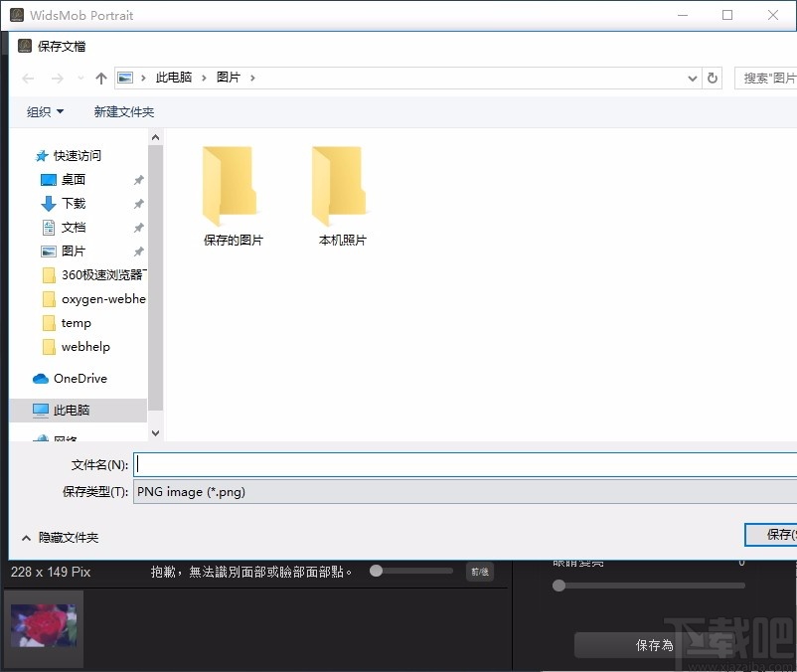The width and height of the screenshot is (797, 672).
Task: Open recent locations dropdown arrow
Action: [80, 79]
